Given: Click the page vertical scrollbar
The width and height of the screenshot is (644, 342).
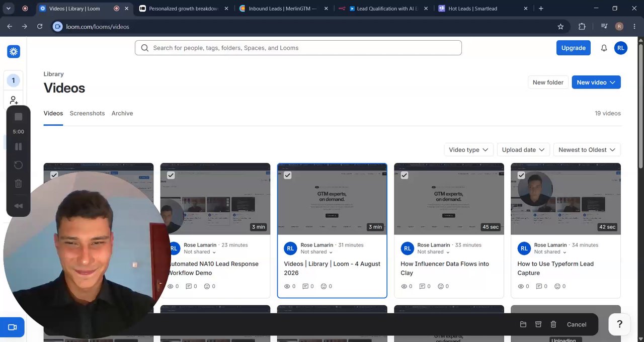Looking at the screenshot, I should click(x=640, y=106).
